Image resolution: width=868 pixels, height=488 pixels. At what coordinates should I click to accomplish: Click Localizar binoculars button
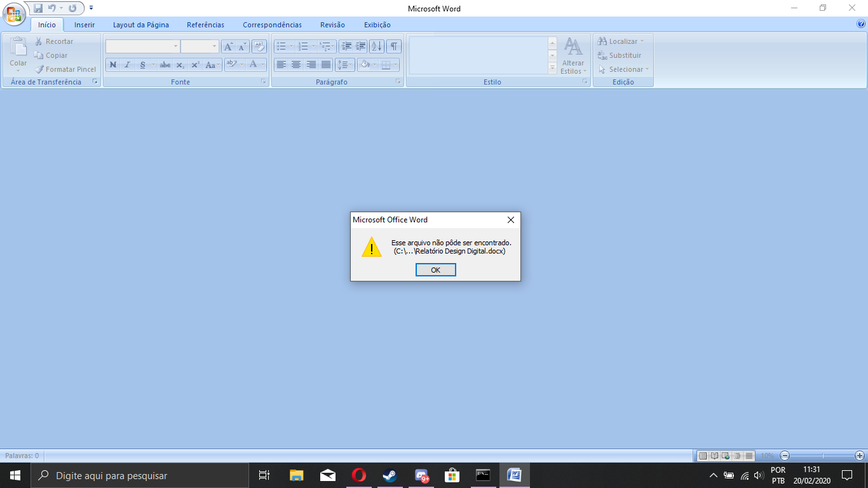pyautogui.click(x=621, y=41)
